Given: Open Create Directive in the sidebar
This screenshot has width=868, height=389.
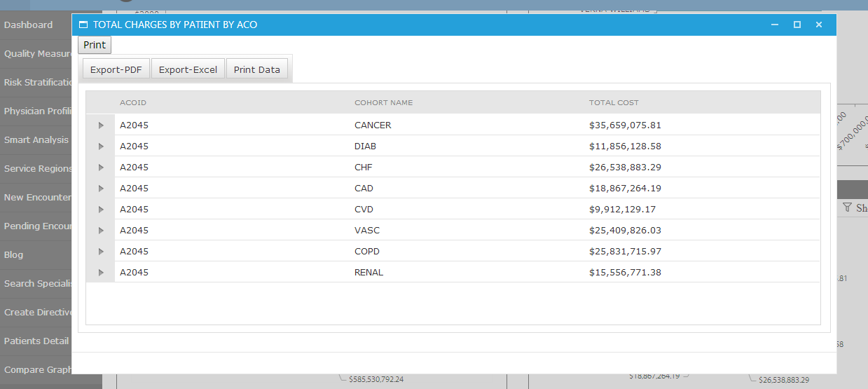Looking at the screenshot, I should 36,312.
